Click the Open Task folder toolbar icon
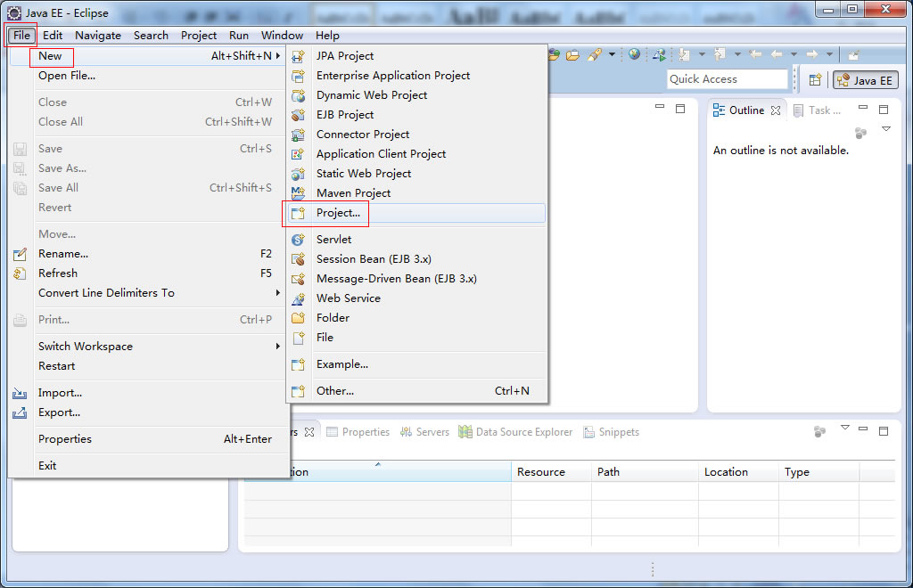This screenshot has height=588, width=913. click(x=573, y=55)
